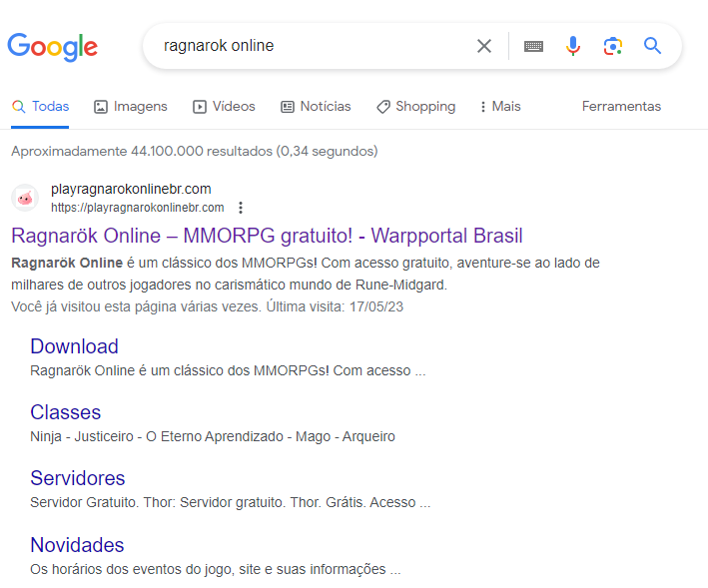Open the Download sitelink

pos(75,346)
